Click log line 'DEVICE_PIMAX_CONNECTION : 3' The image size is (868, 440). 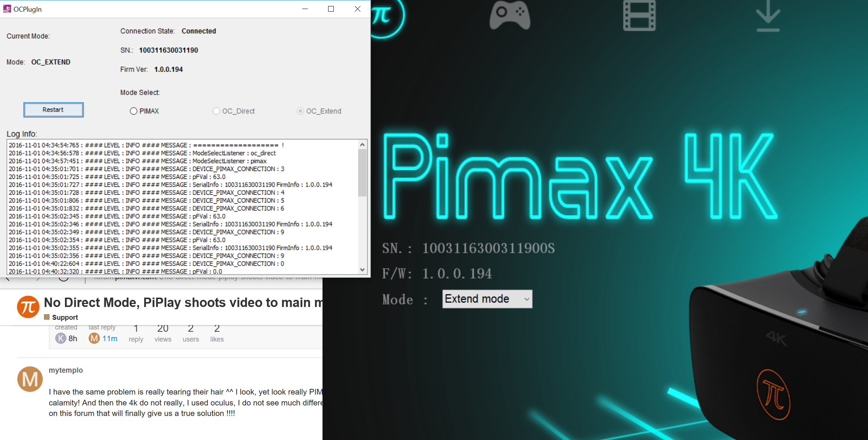point(146,169)
